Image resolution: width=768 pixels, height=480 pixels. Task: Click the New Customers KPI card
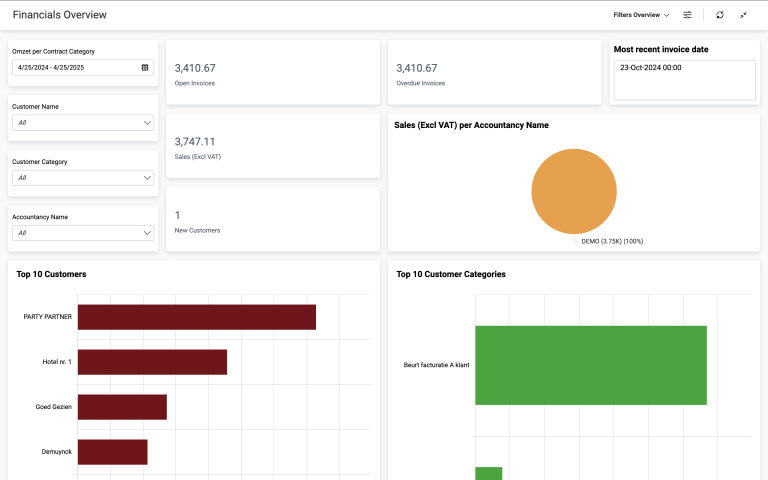[x=272, y=220]
